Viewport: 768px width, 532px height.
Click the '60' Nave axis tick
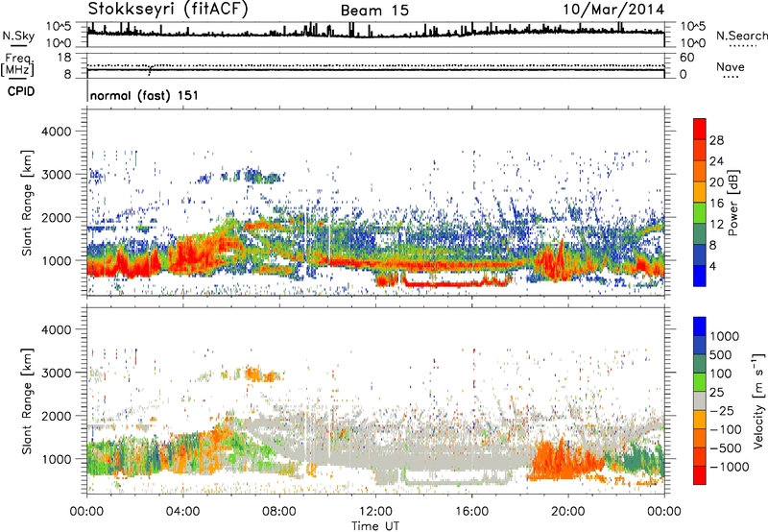tap(686, 58)
